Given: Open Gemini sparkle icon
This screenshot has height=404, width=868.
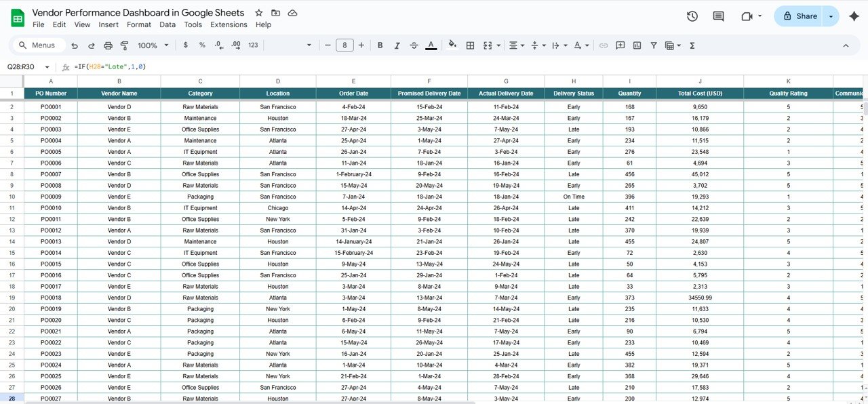Looking at the screenshot, I should coord(854,16).
